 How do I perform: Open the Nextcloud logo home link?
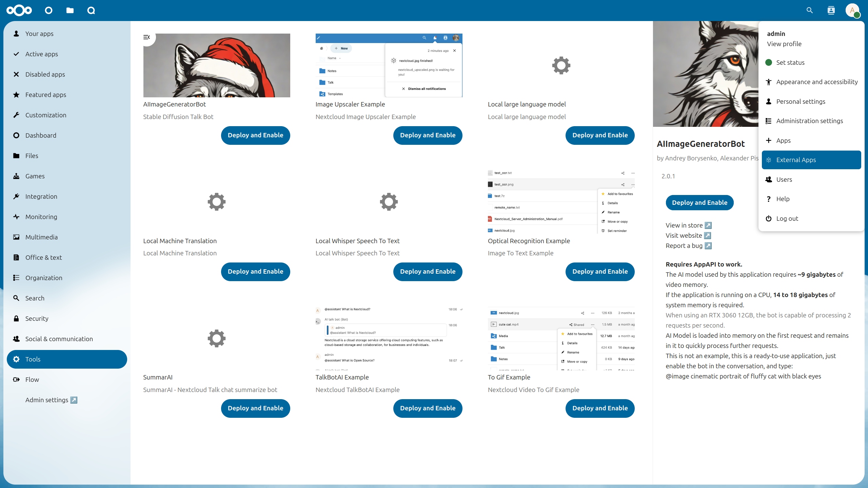click(x=19, y=11)
